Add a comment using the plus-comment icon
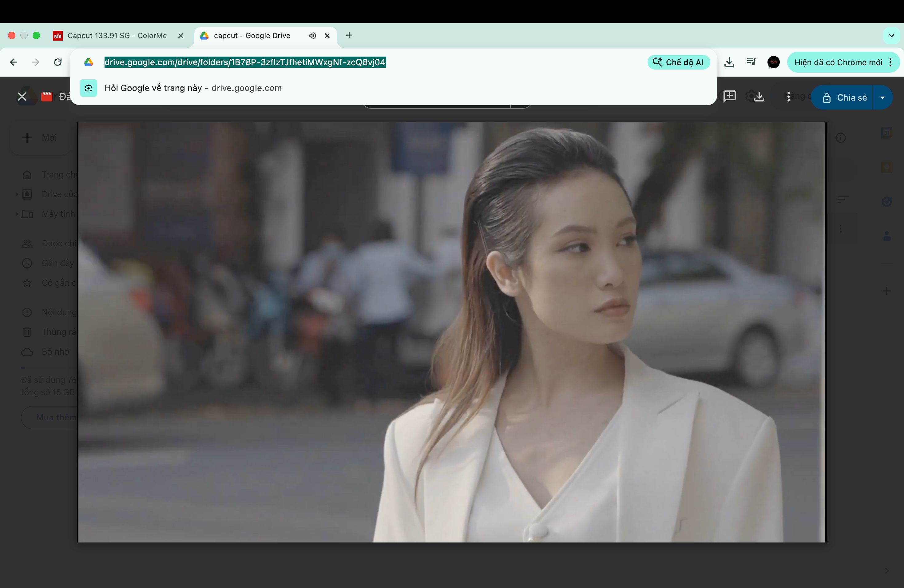Viewport: 904px width, 588px height. [729, 97]
